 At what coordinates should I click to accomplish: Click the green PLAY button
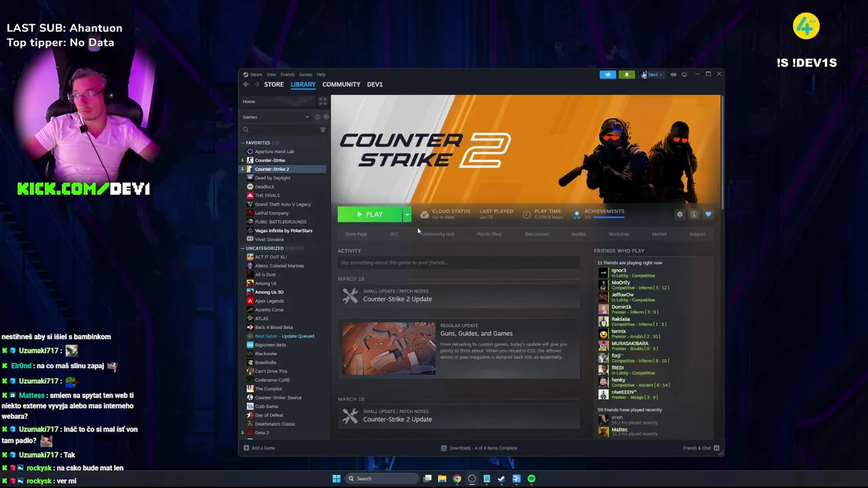pyautogui.click(x=370, y=214)
